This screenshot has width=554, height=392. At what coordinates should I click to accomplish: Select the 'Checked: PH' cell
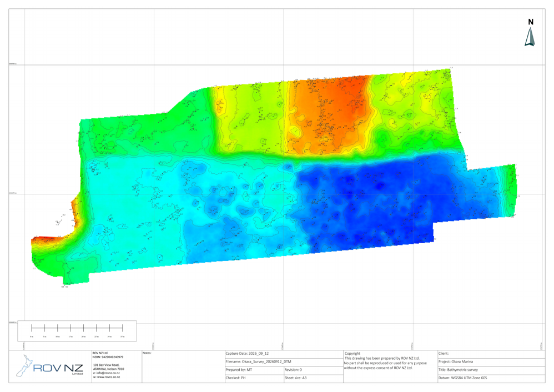[x=254, y=379]
